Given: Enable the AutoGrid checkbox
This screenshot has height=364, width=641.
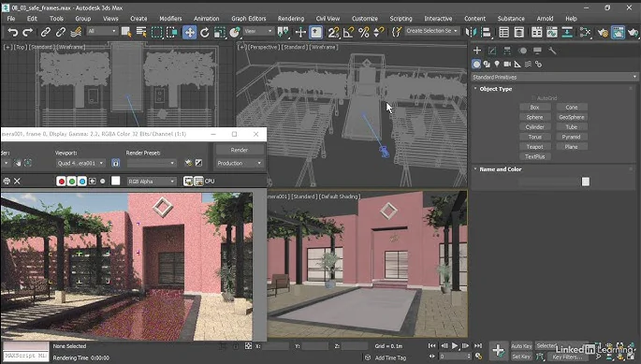Looking at the screenshot, I should pyautogui.click(x=534, y=98).
